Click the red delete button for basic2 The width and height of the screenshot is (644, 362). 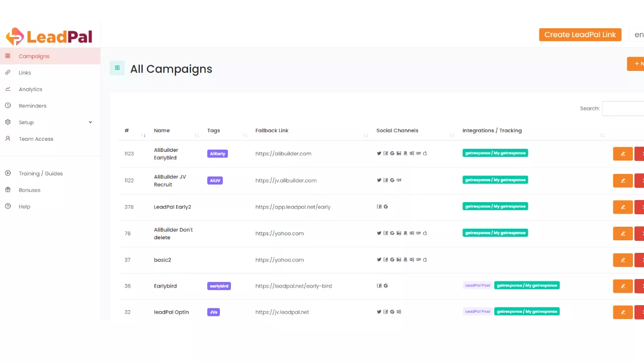point(639,260)
